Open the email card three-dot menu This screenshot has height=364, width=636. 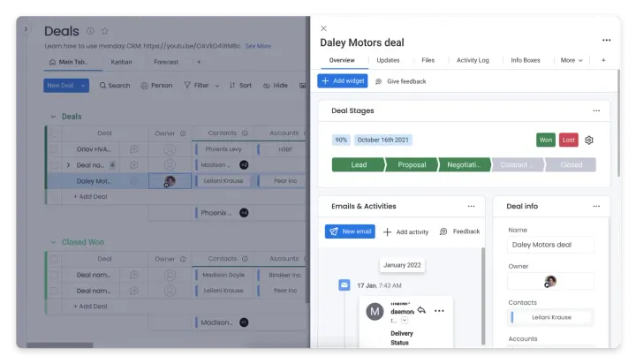click(439, 311)
